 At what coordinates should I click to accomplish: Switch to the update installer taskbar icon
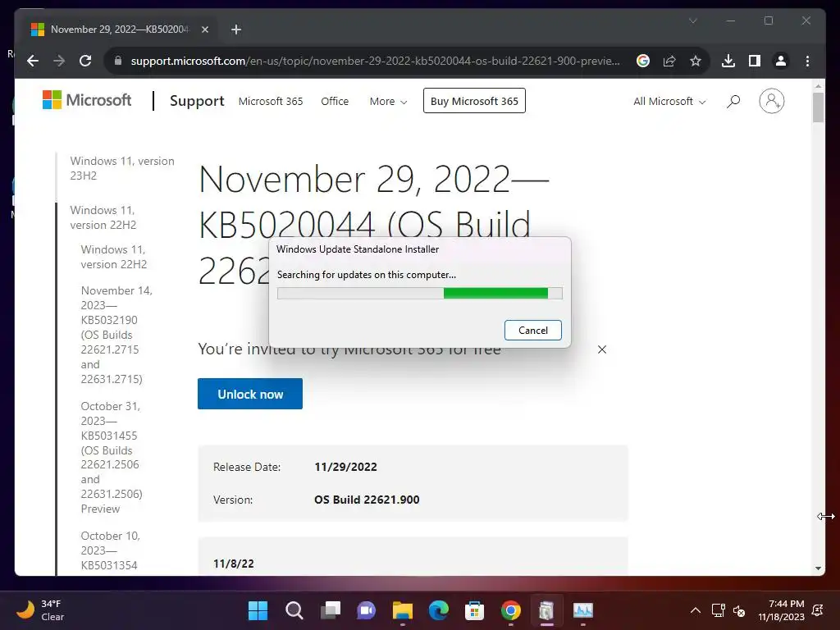point(546,610)
